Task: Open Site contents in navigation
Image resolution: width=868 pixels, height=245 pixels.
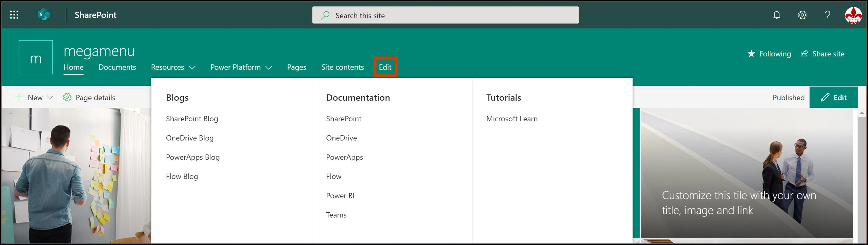Action: click(x=342, y=67)
